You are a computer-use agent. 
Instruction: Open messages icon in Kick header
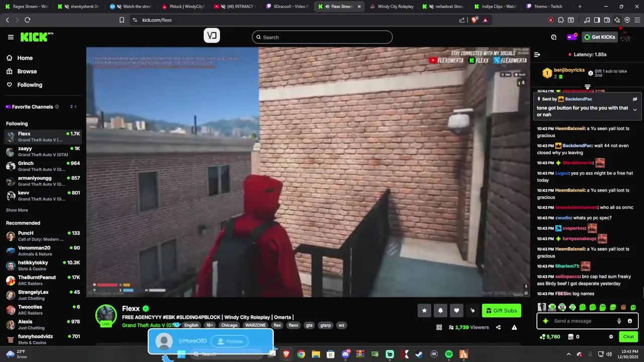click(553, 37)
